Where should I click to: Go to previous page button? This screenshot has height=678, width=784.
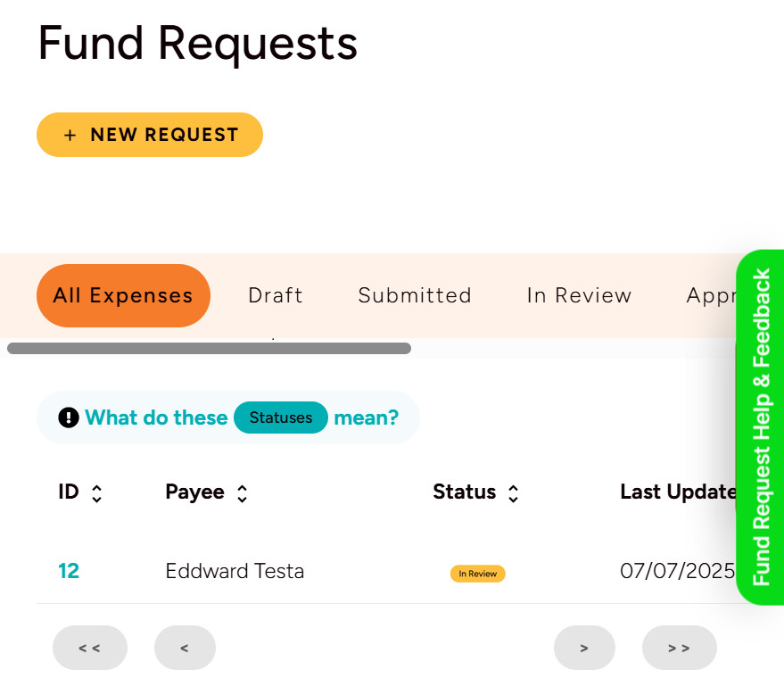tap(185, 648)
